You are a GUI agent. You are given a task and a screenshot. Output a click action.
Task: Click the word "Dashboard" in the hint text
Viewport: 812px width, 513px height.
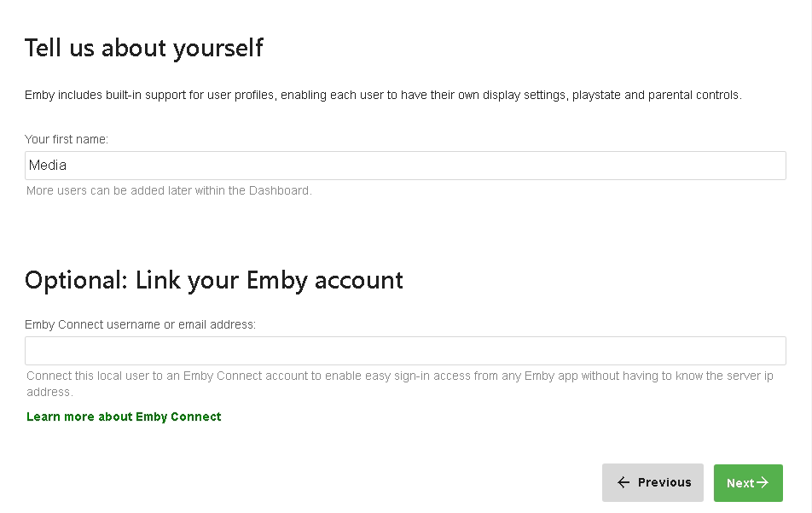click(x=279, y=190)
